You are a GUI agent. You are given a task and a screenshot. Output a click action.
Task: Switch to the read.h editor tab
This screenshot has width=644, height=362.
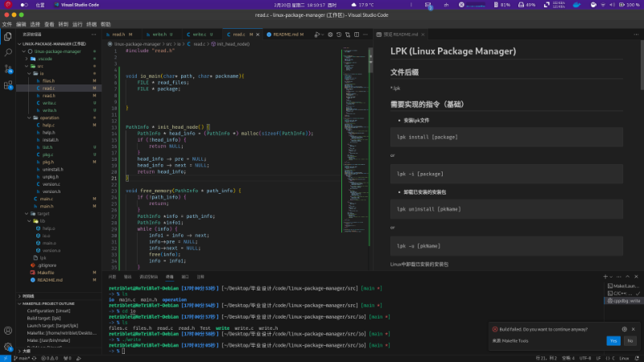pos(122,35)
